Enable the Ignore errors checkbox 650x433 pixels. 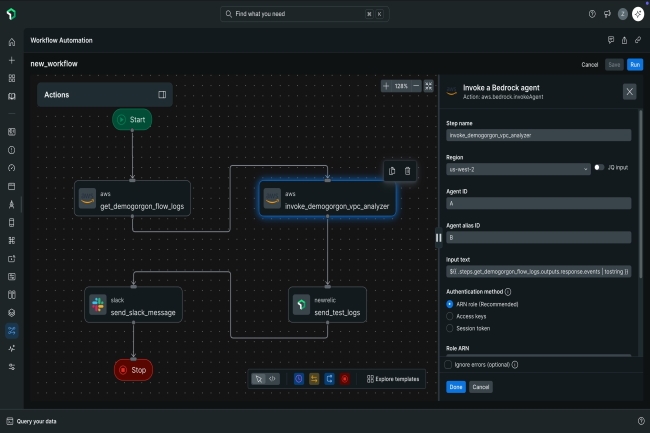click(x=449, y=364)
